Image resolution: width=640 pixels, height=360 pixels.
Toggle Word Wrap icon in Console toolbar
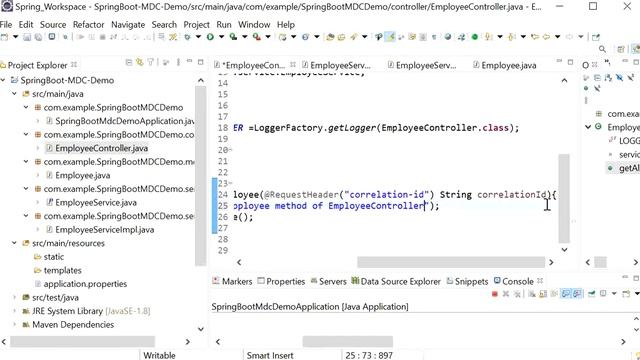554,294
